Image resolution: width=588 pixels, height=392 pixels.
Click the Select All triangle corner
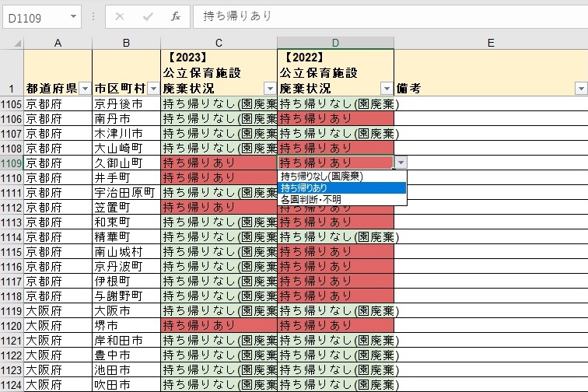(x=17, y=44)
